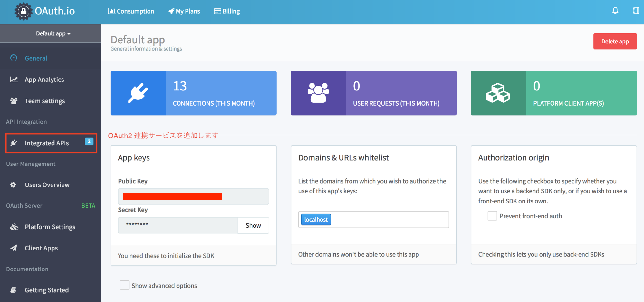Click the Platform Settings cubes icon

tap(14, 227)
